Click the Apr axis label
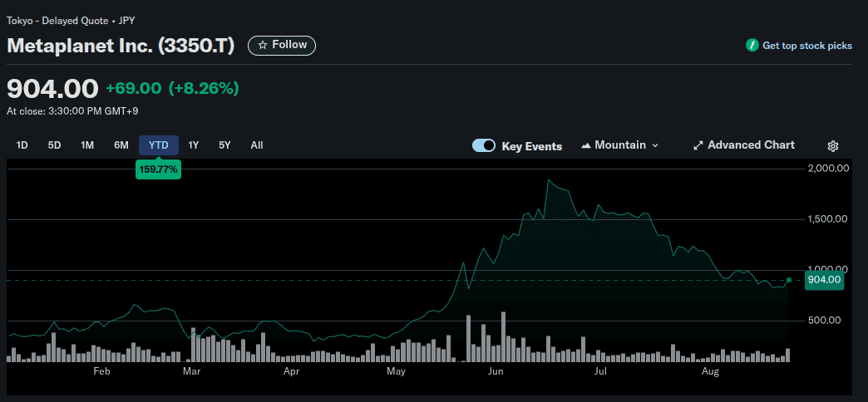The height and width of the screenshot is (402, 868). [291, 371]
